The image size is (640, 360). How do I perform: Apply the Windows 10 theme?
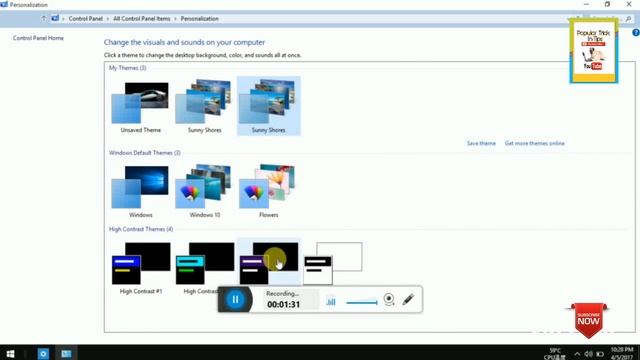(204, 191)
